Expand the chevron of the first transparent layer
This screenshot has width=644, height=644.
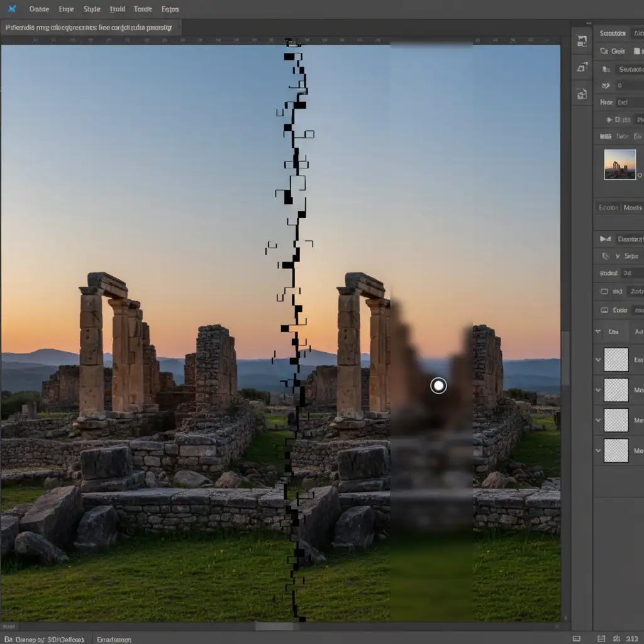[598, 360]
